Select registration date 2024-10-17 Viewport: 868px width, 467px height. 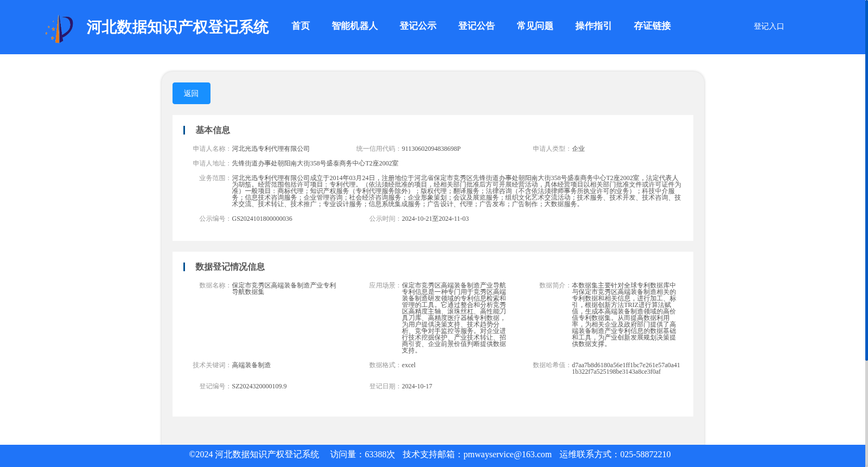[417, 386]
